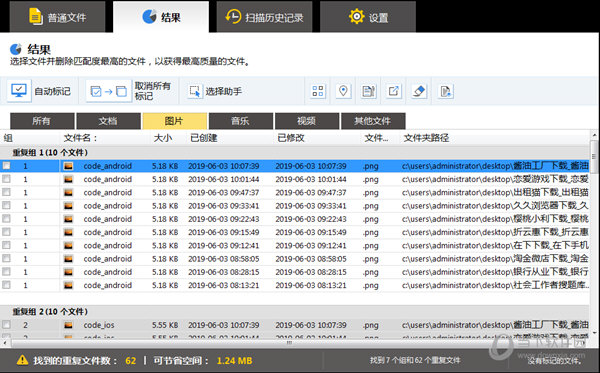This screenshot has height=373, width=600.
Task: Click image icon of row created 09:22:43
Action: (68, 219)
